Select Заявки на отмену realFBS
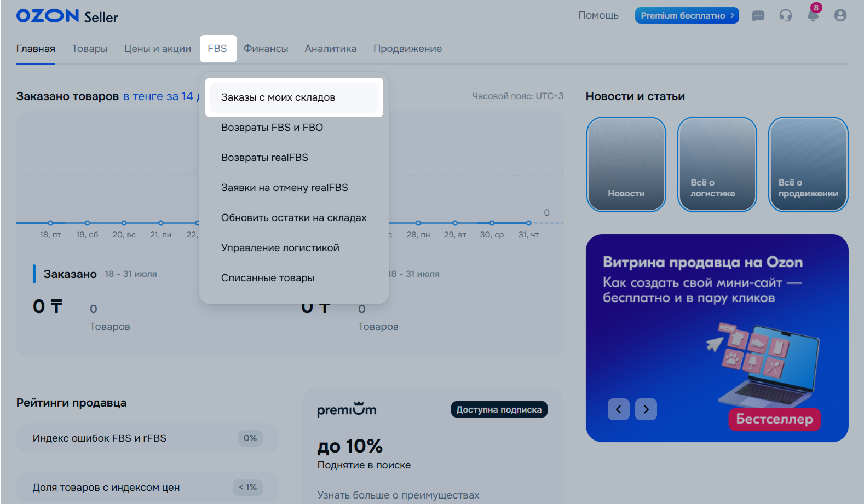The height and width of the screenshot is (504, 864). pyautogui.click(x=294, y=188)
